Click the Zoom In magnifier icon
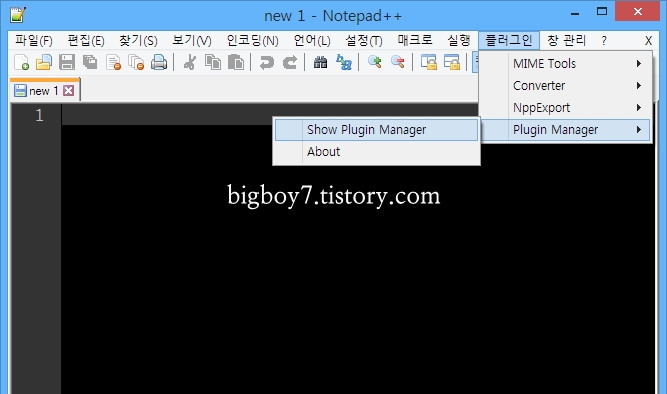 coord(374,62)
